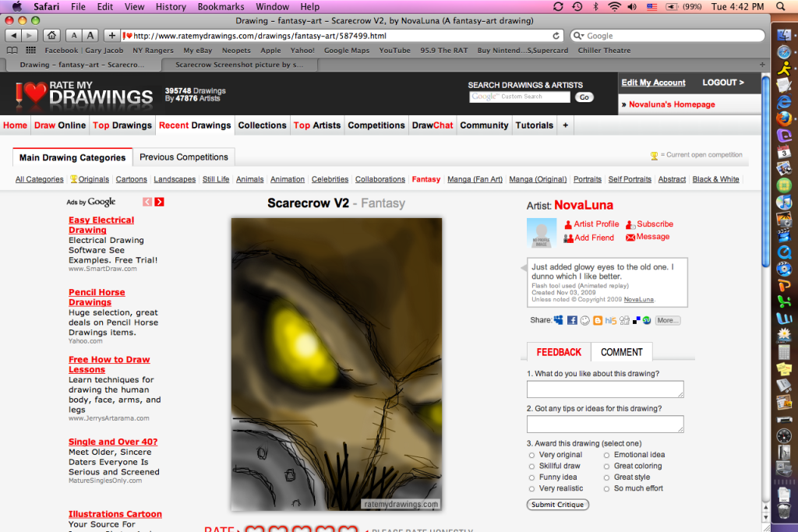Select the 'Great coloring' award option

coord(606,467)
